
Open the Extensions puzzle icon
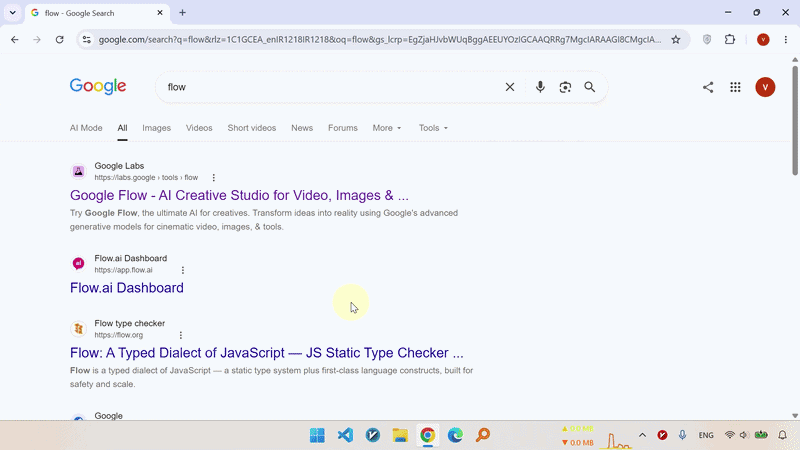(x=730, y=39)
